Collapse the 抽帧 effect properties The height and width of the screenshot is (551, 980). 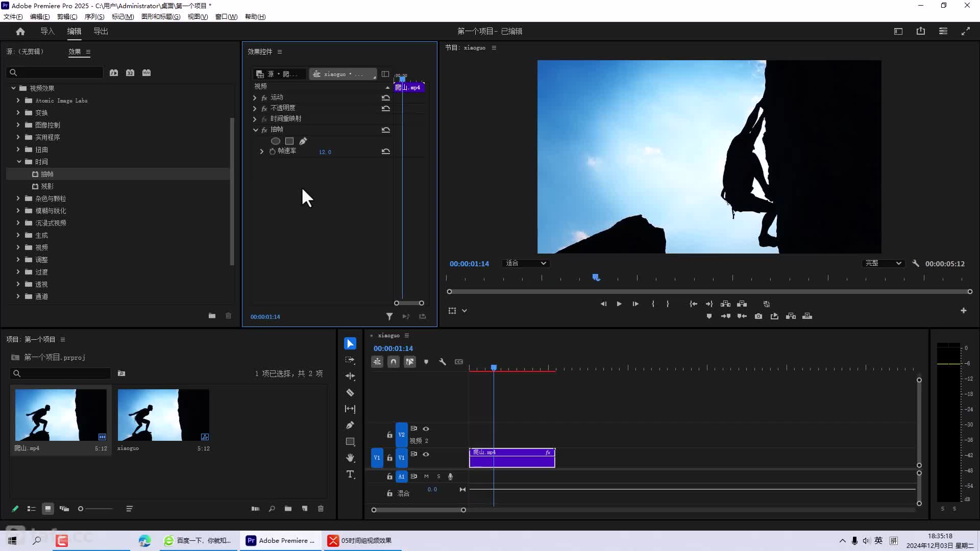tap(255, 130)
